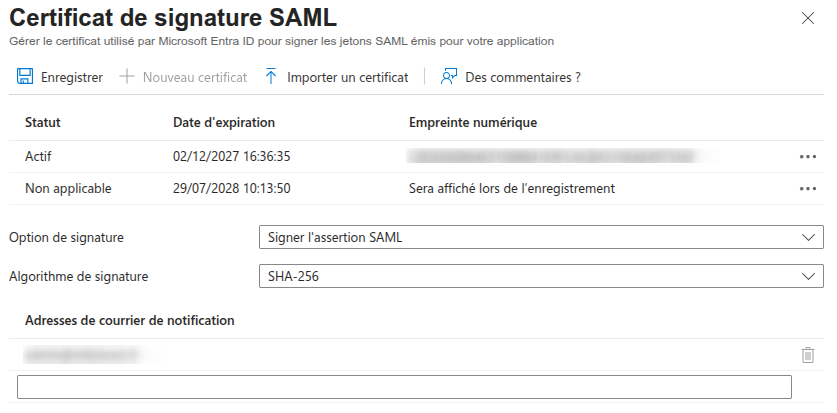Open the Option de signature dropdown
837x413 pixels.
(x=540, y=237)
